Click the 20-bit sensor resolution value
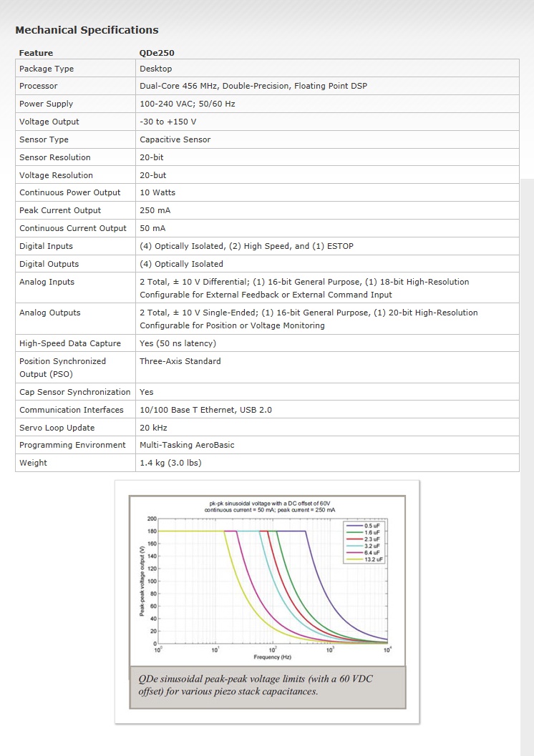534x756 pixels. (x=152, y=157)
